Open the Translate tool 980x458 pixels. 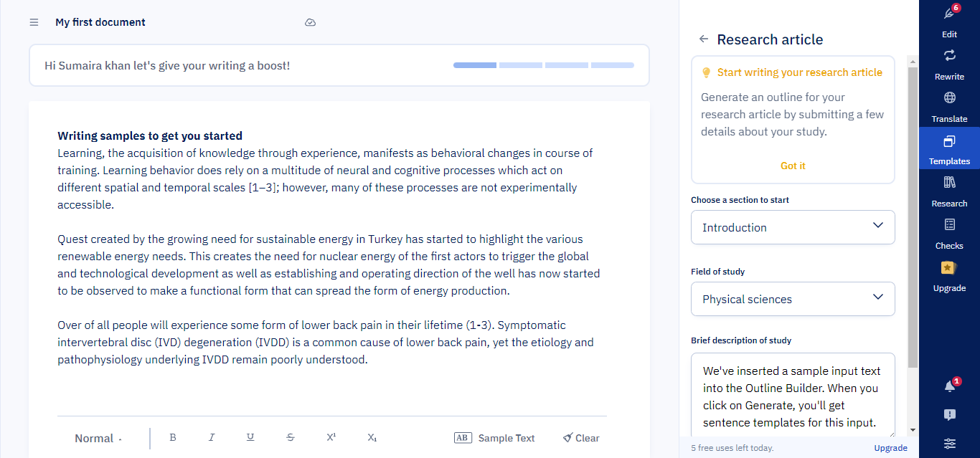click(x=949, y=106)
